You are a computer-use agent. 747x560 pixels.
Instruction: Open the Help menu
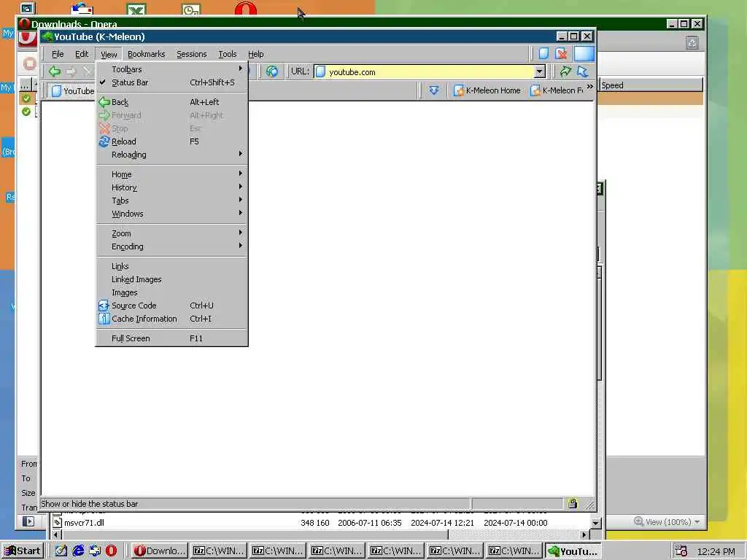(256, 54)
